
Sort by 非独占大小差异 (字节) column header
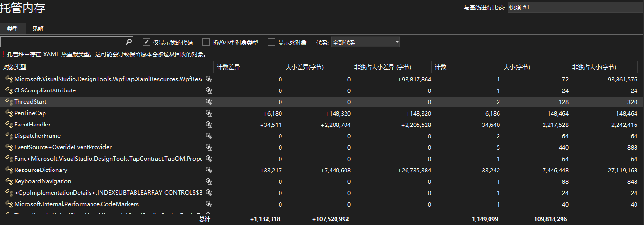[x=391, y=67]
